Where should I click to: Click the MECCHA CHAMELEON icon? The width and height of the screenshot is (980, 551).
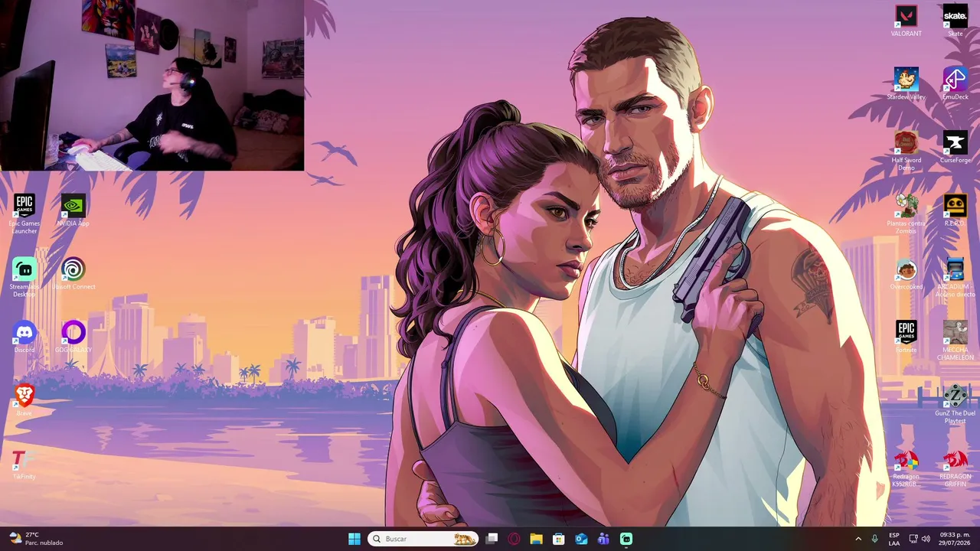[955, 341]
